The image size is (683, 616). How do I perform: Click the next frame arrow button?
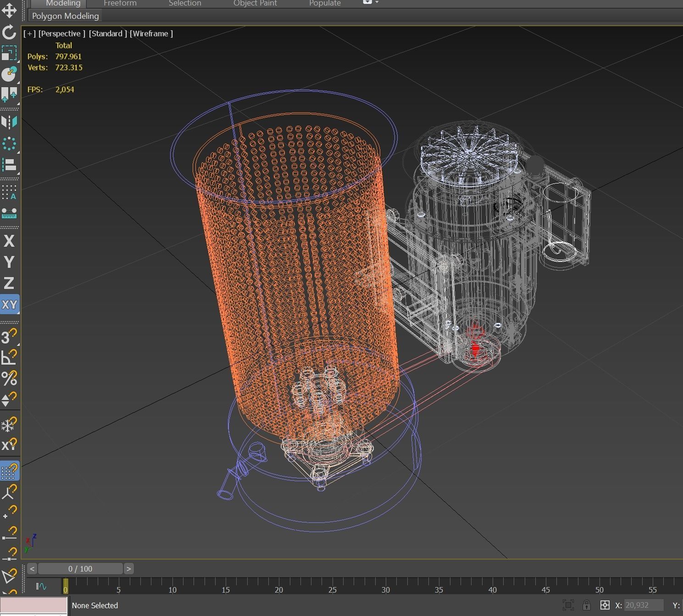[x=129, y=569]
